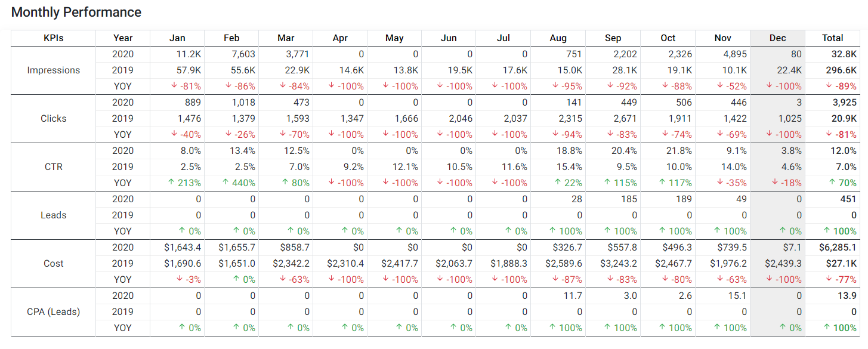Image resolution: width=868 pixels, height=349 pixels.
Task: Click the Monthly Performance title
Action: pyautogui.click(x=76, y=12)
